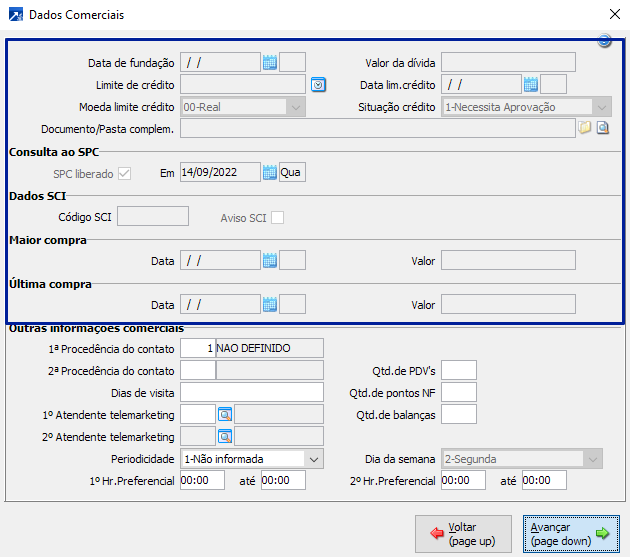This screenshot has height=557, width=630.
Task: Open calendar for Última compra date
Action: coord(269,304)
